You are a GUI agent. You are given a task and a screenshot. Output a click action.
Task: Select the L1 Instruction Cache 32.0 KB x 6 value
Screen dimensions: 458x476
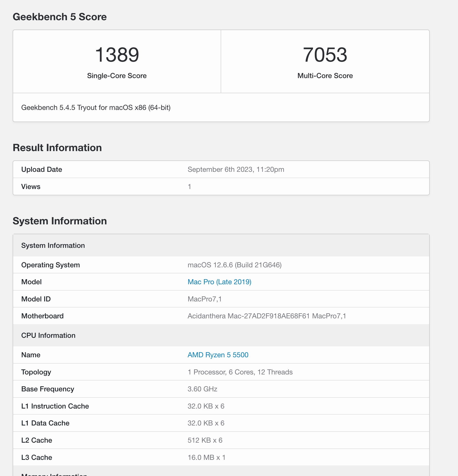(x=206, y=406)
